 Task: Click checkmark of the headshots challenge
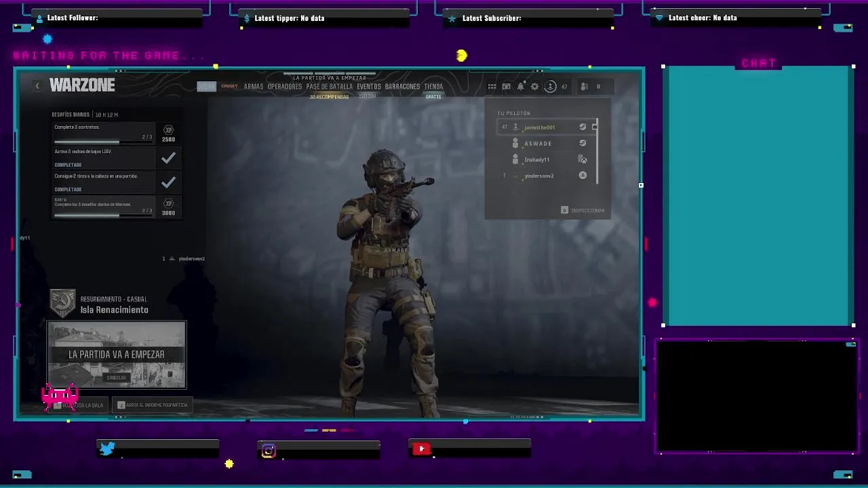[x=168, y=182]
